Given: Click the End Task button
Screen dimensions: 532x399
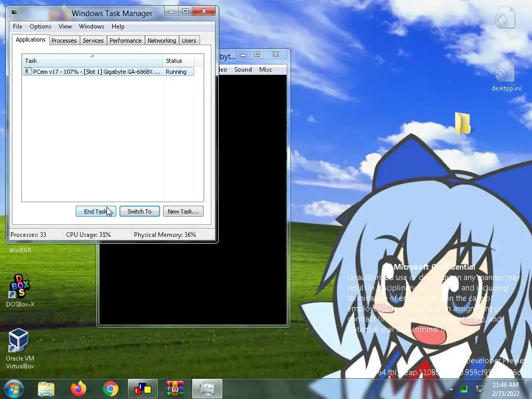Looking at the screenshot, I should [x=96, y=211].
